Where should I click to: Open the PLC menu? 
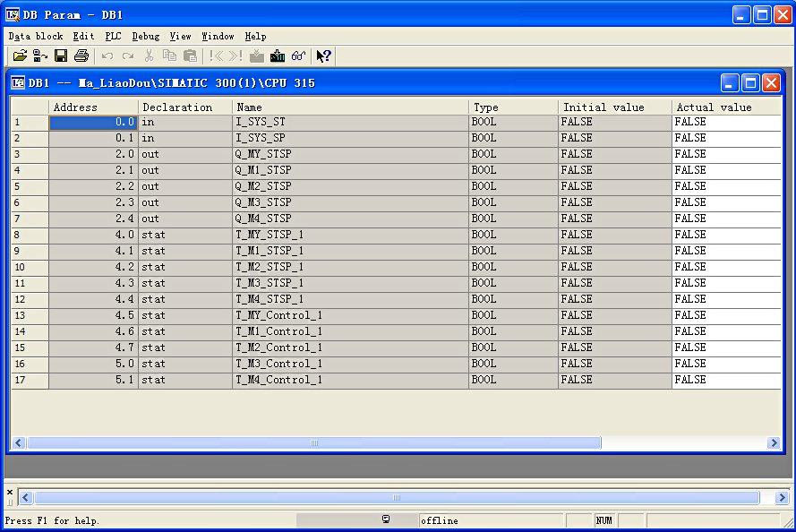click(113, 36)
